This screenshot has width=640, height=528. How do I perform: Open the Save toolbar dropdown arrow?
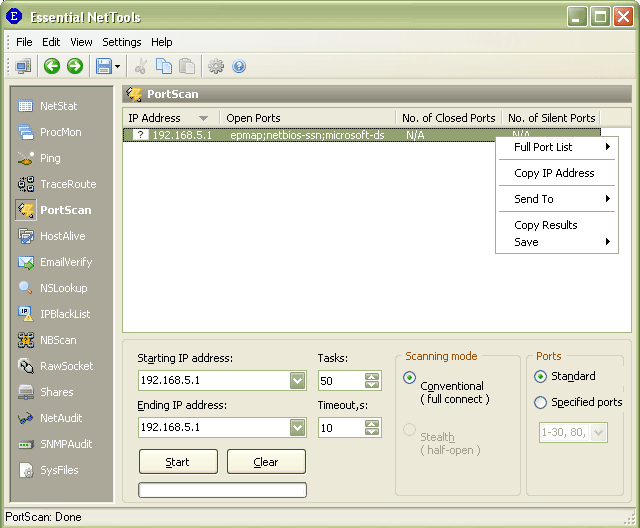coord(118,66)
